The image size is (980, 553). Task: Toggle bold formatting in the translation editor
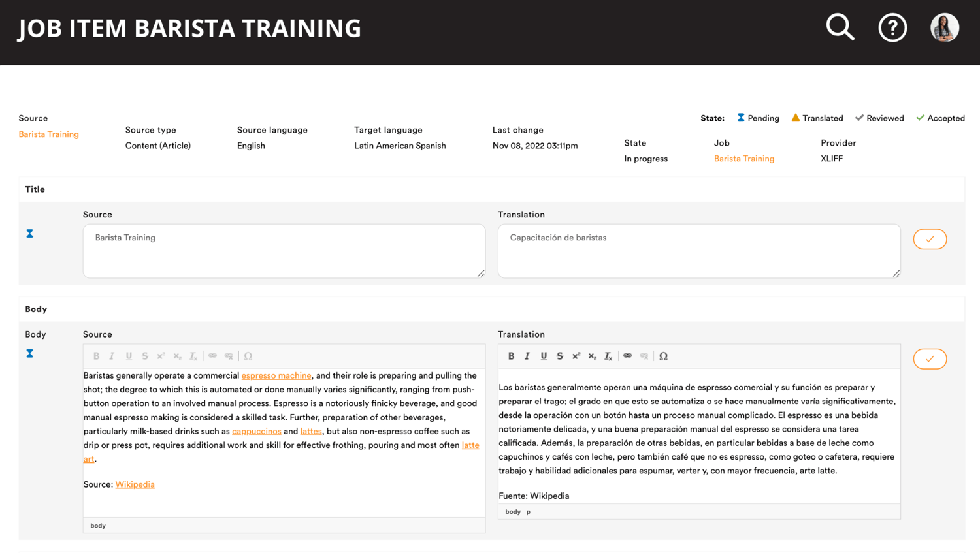[512, 356]
